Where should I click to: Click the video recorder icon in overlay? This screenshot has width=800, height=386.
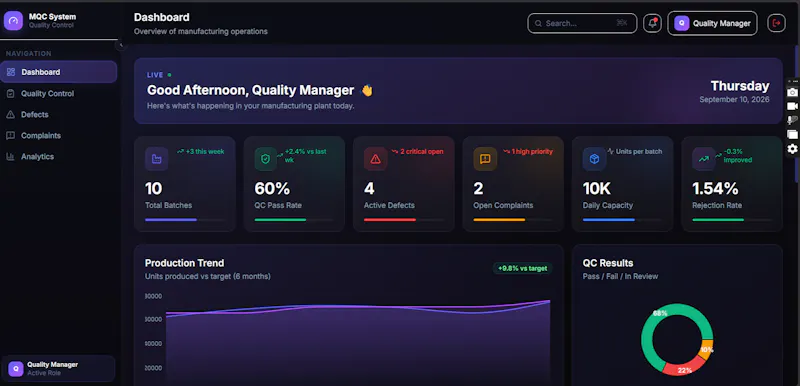[792, 106]
